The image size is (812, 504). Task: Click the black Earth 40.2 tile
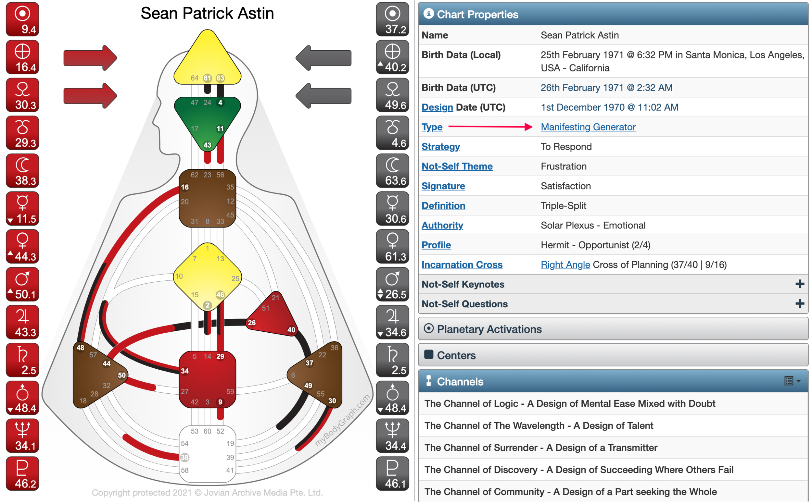pos(393,57)
